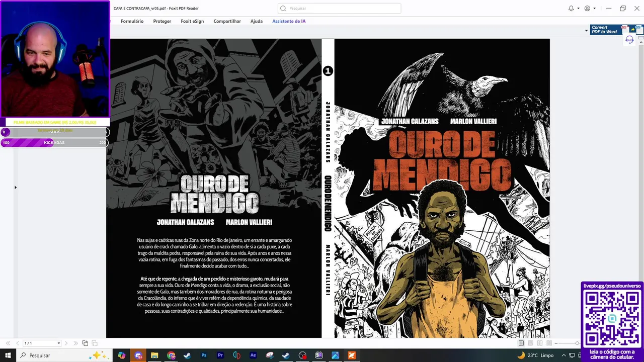Open the page number dropdown
This screenshot has width=644, height=362.
(x=59, y=343)
